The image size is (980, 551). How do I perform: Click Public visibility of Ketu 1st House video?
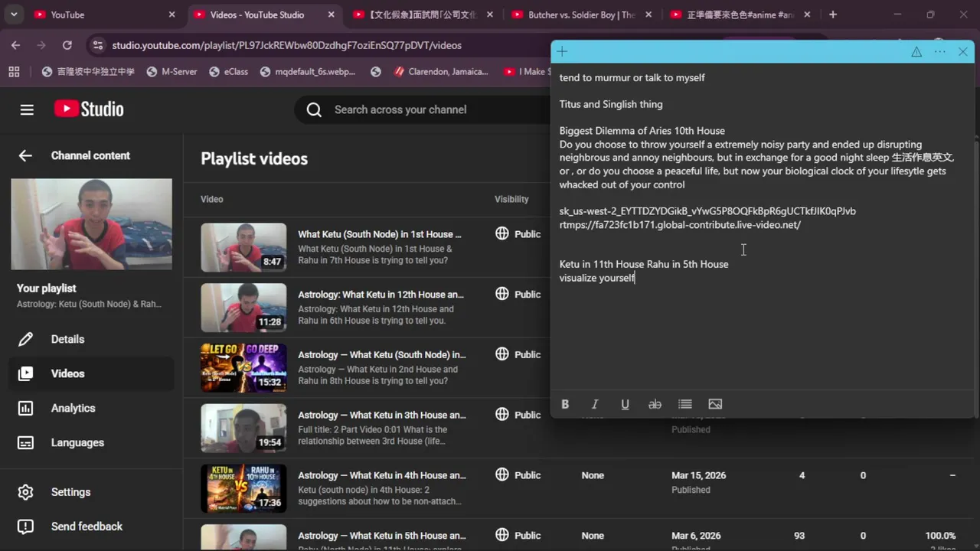[x=518, y=234]
